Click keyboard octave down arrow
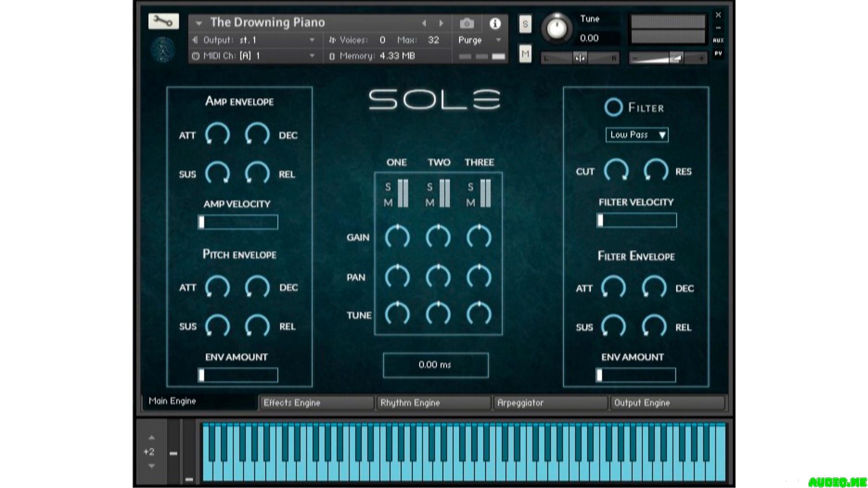This screenshot has width=868, height=488. pyautogui.click(x=151, y=466)
